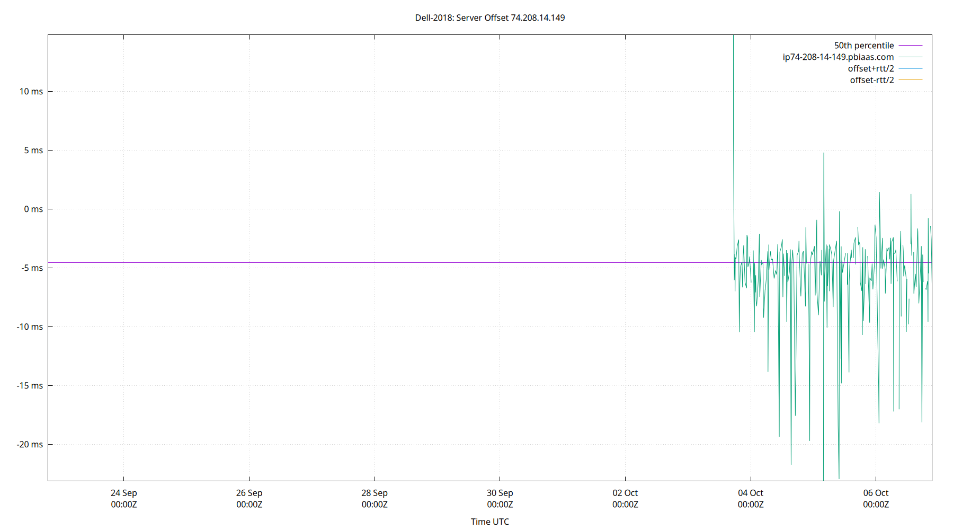980x530 pixels.
Task: Click the '-10 ms' y-axis label
Action: coord(30,327)
